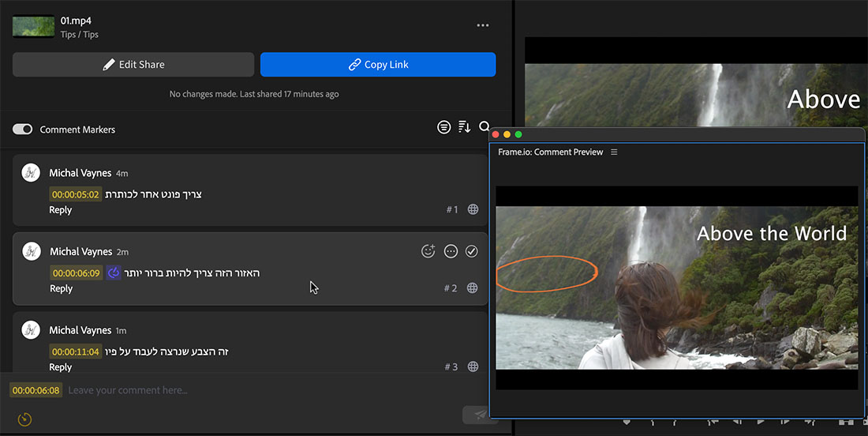The image size is (868, 436).
Task: Reply to comment #3
Action: coord(60,367)
